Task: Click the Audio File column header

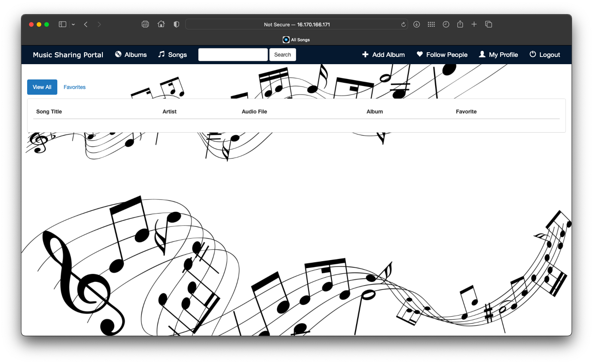Action: coord(254,112)
